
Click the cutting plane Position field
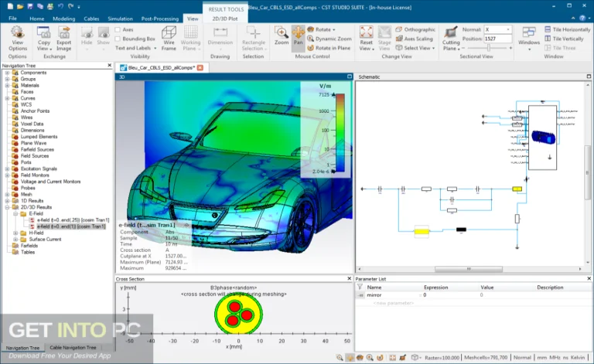click(x=497, y=39)
